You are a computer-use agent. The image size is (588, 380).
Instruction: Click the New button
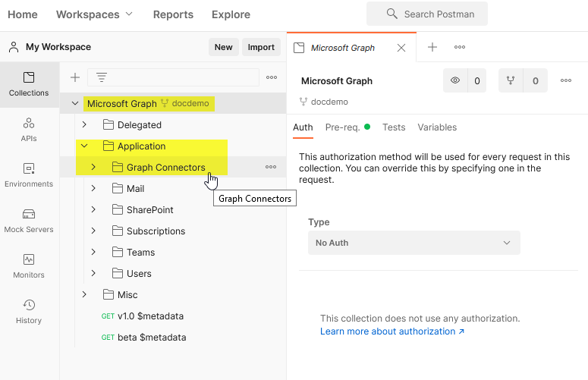pyautogui.click(x=224, y=47)
